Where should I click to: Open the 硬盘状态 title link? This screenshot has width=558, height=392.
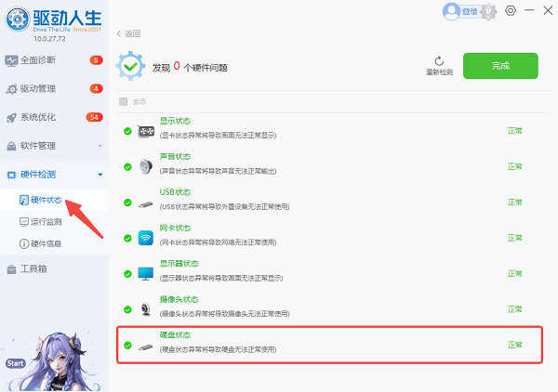click(175, 334)
